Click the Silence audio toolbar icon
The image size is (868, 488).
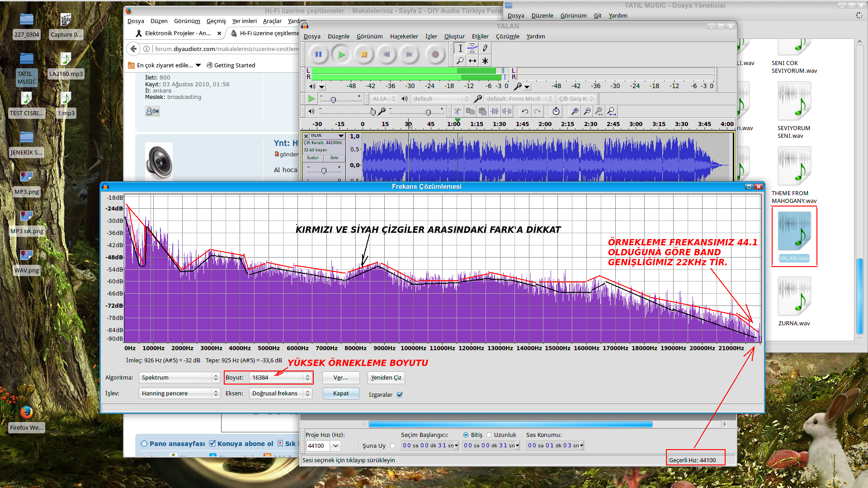[x=507, y=111]
